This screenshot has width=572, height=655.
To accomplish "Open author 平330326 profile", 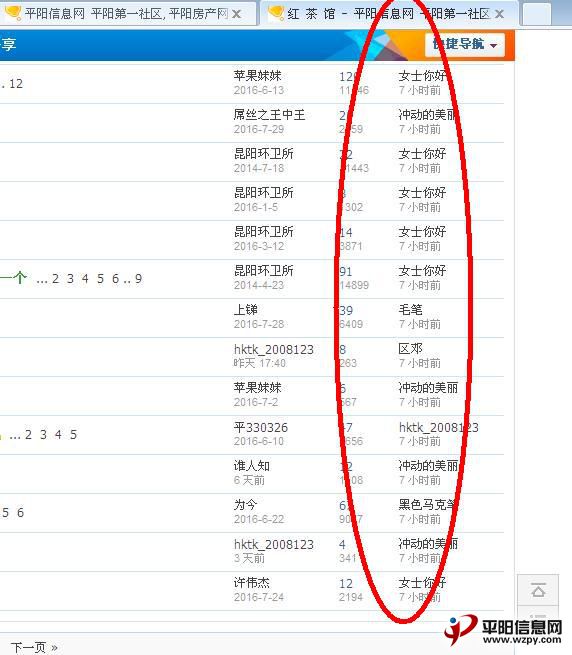I will tap(261, 427).
